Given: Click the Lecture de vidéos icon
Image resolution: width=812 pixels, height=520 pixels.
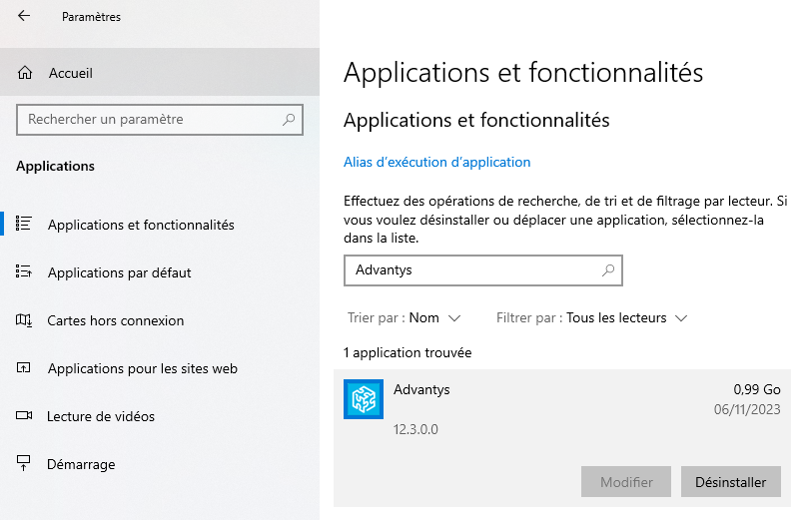Looking at the screenshot, I should coord(25,416).
